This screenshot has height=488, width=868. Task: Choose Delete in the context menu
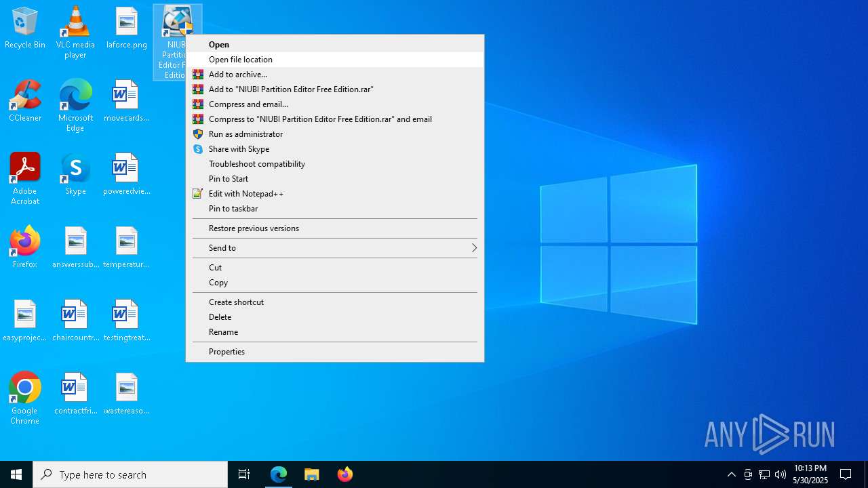[x=335, y=317]
